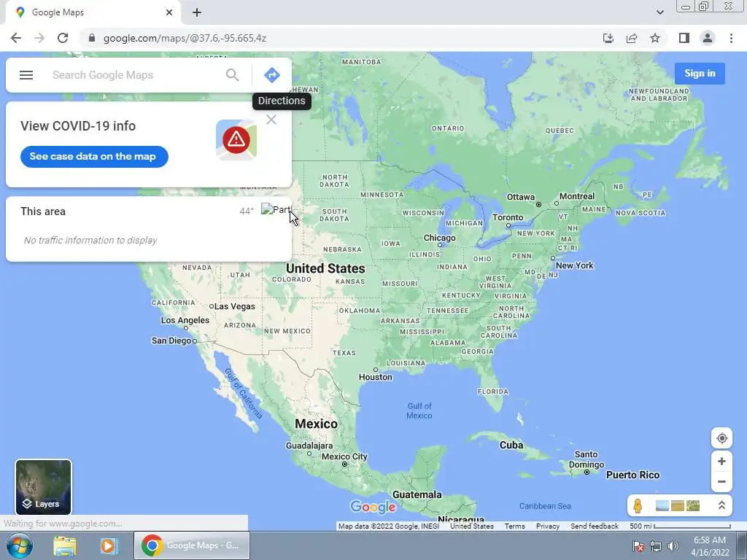This screenshot has width=747, height=560.
Task: Click the Chrome Google Maps taskbar button
Action: [192, 545]
